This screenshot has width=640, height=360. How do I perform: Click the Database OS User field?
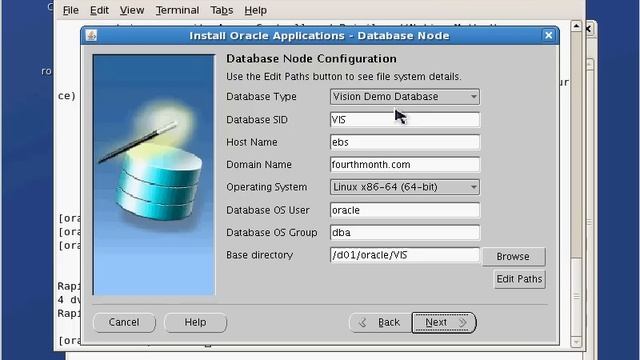(x=405, y=210)
